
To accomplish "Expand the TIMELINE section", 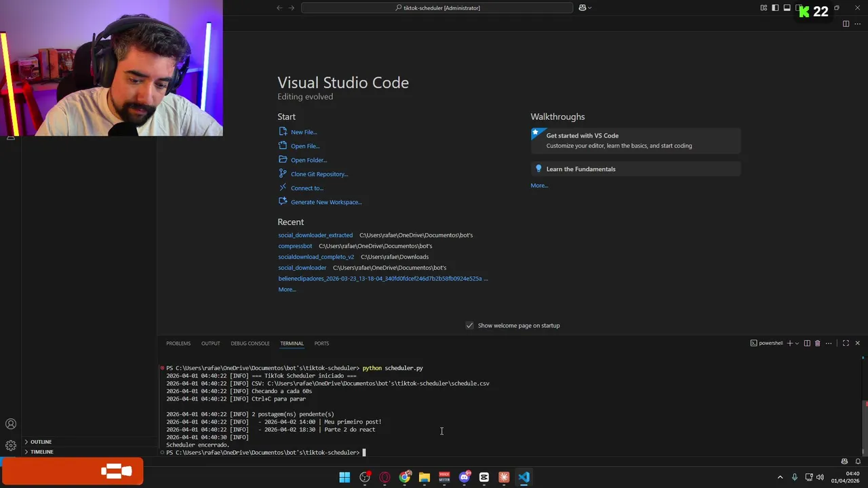I will coord(41,451).
